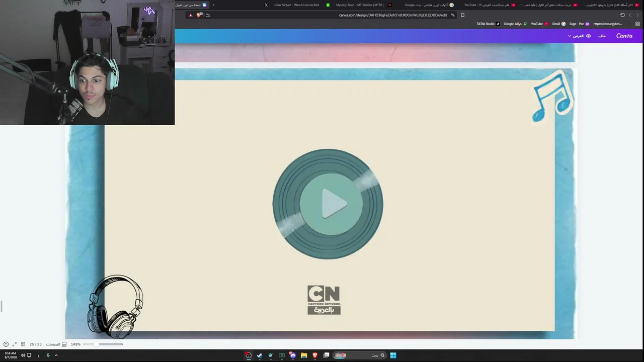644x362 pixels.
Task: Open Task View on the taskbar
Action: click(x=326, y=355)
